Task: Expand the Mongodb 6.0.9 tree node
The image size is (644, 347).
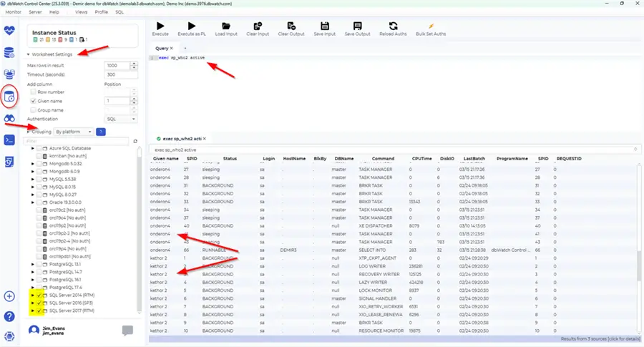Action: click(33, 172)
